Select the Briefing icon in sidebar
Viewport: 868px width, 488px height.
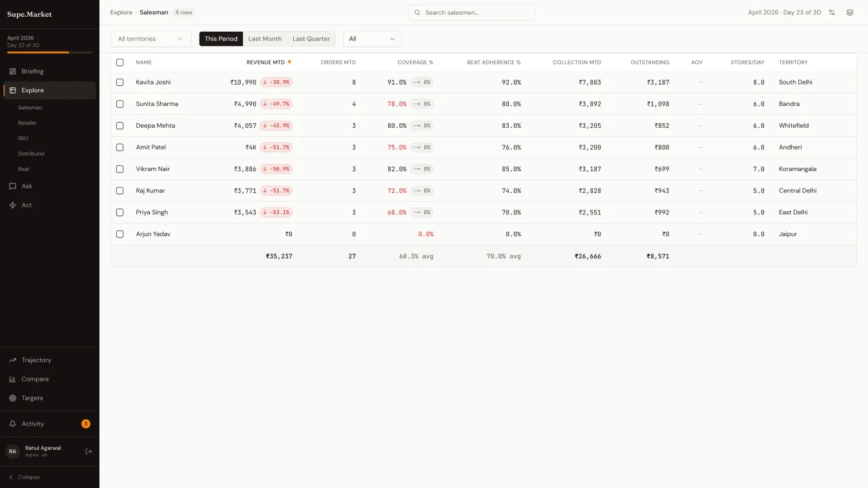pos(12,71)
